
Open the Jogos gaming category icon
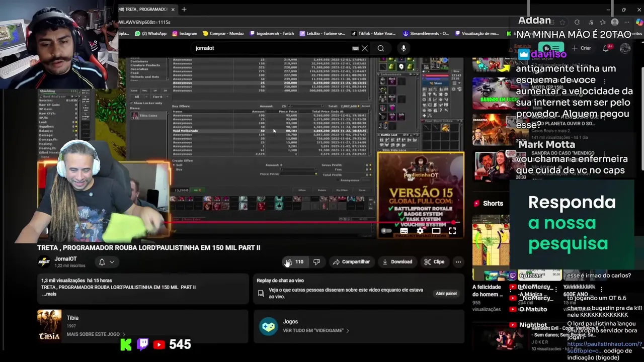point(268,326)
